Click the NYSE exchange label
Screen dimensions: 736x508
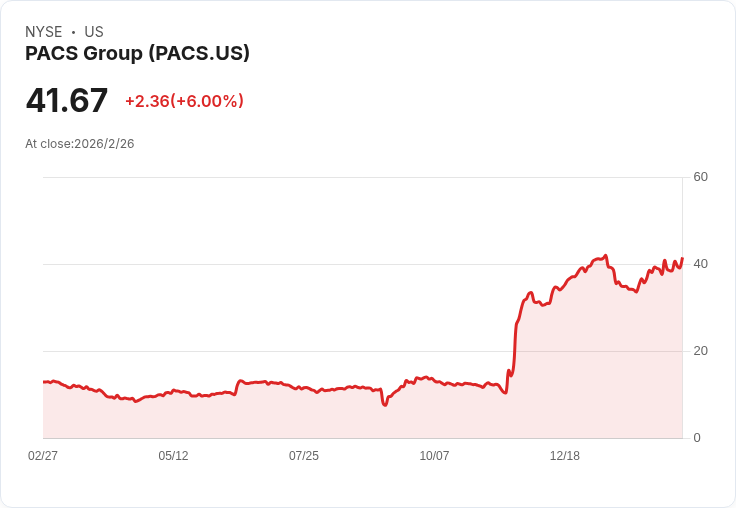pyautogui.click(x=43, y=32)
